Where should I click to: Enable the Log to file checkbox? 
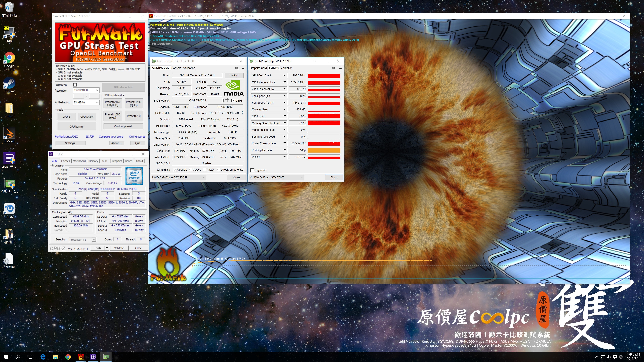coord(252,170)
